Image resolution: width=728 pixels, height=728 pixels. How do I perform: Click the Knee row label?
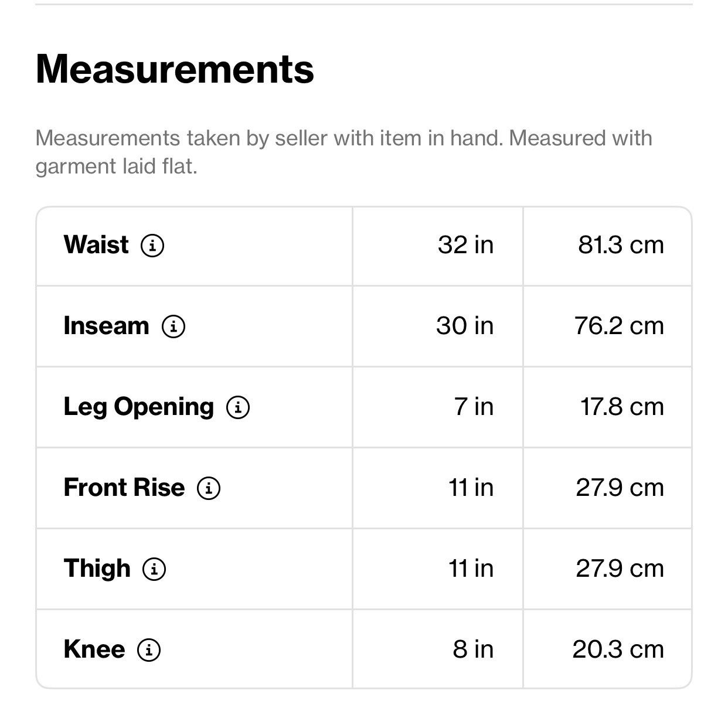(94, 649)
